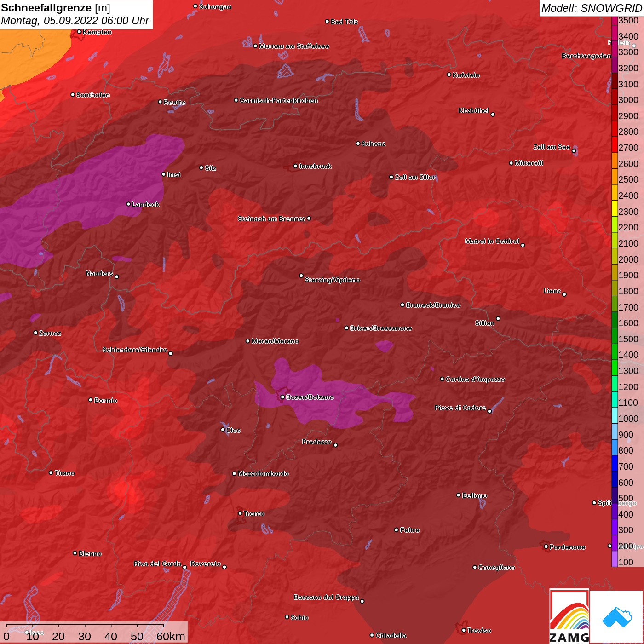Click the Tirano label
The height and width of the screenshot is (644, 644).
64,473
